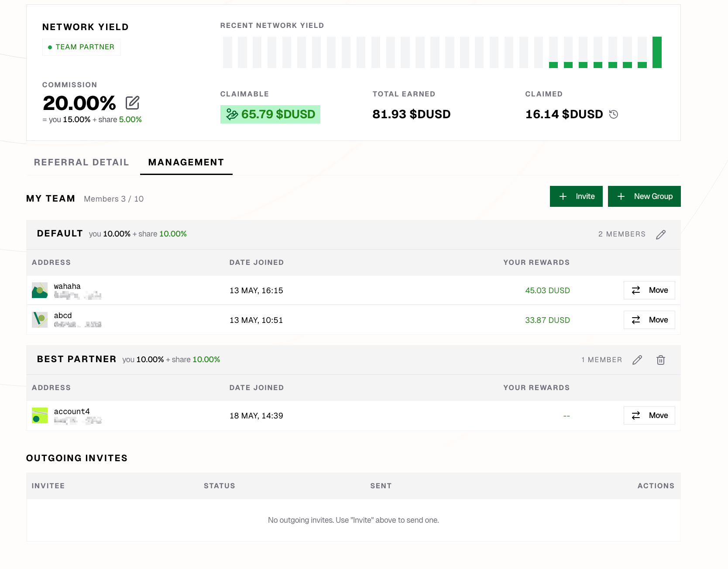Click the STATUS column header
Image resolution: width=728 pixels, height=569 pixels.
click(220, 486)
